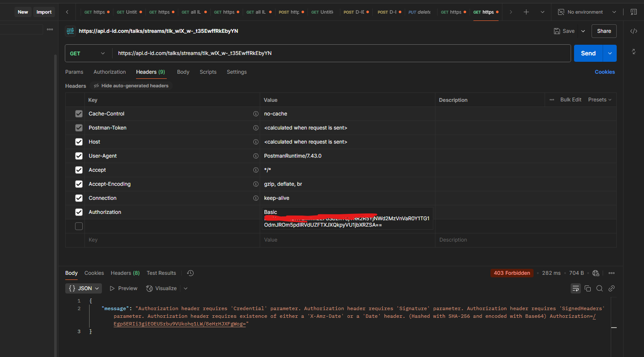
Task: Toggle the Cache-Control header checkbox
Action: [79, 114]
